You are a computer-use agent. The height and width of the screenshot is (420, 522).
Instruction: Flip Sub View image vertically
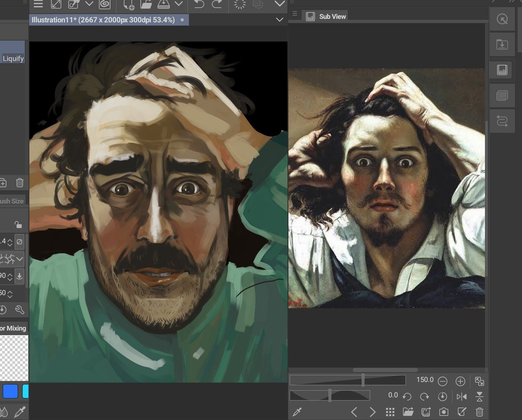[x=479, y=396]
